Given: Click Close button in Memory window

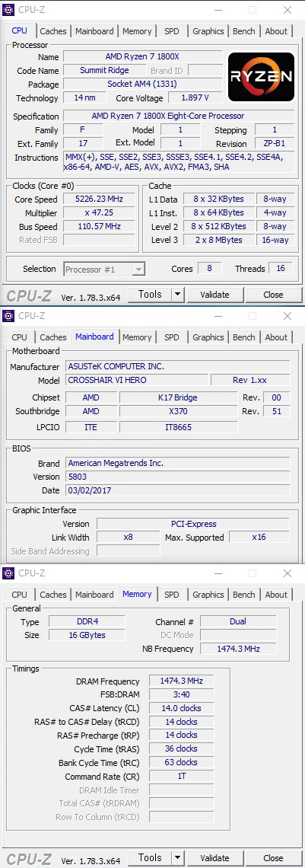Looking at the screenshot, I should click(x=273, y=858).
